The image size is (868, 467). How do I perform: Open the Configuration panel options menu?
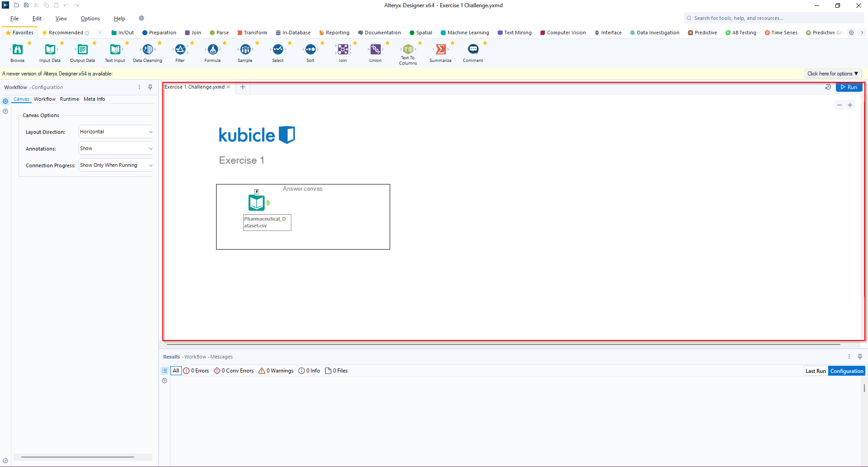click(x=139, y=87)
